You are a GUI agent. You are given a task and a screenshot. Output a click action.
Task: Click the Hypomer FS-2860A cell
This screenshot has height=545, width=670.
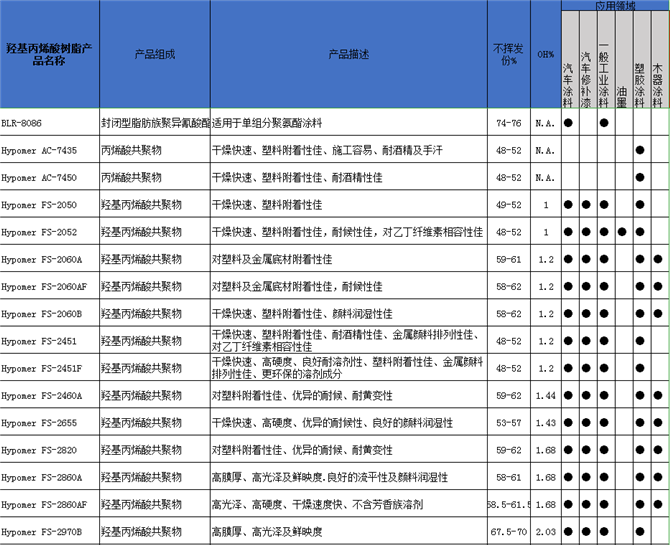(x=50, y=477)
